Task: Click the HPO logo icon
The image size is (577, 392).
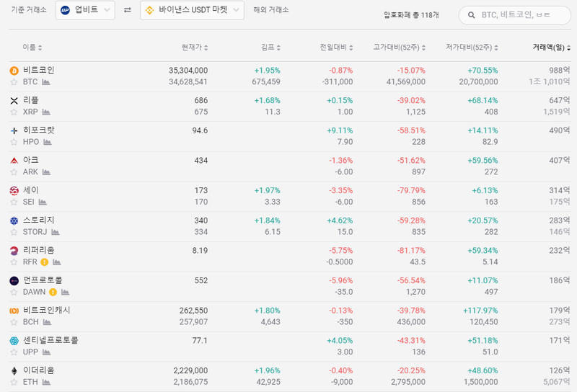Action: pyautogui.click(x=14, y=130)
